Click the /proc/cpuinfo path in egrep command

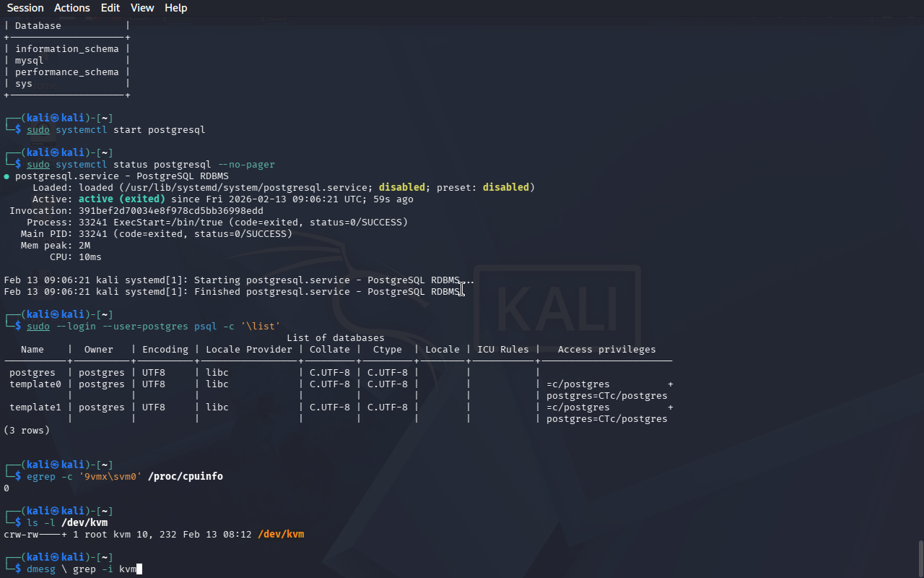[x=185, y=477]
